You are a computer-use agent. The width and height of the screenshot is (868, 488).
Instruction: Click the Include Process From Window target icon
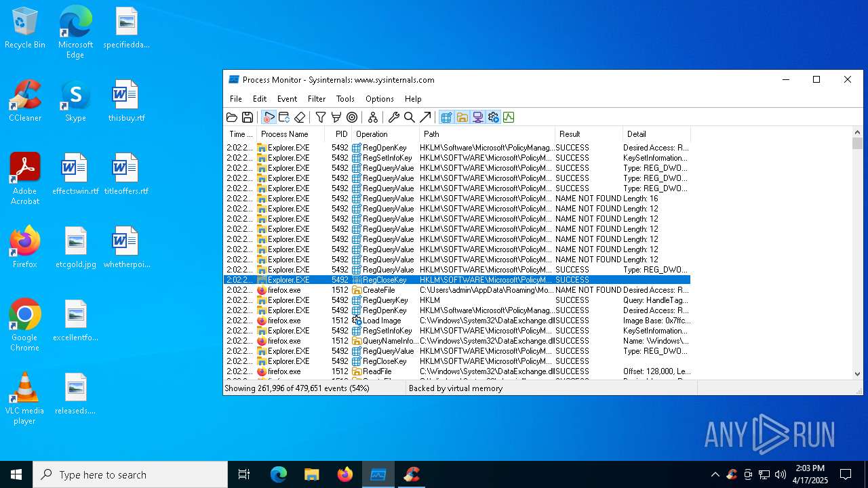[352, 117]
